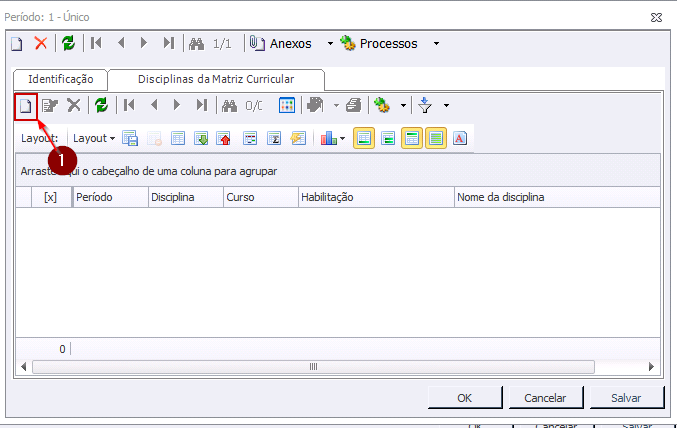Click the green refresh icon in the Disciplinas toolbar
677x428 pixels.
(x=101, y=105)
